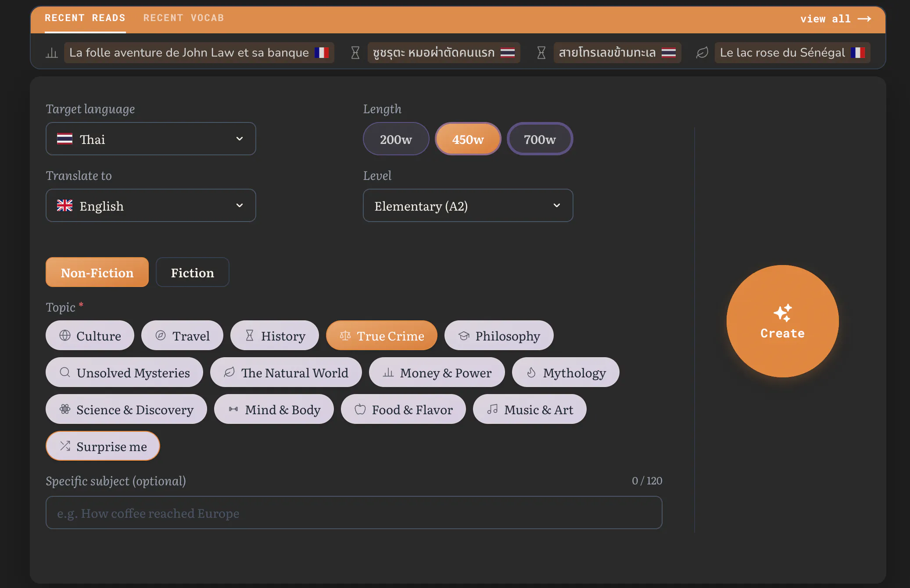Open the ซูซรุตะ หมอผ่าตัดคนแรก read

444,53
